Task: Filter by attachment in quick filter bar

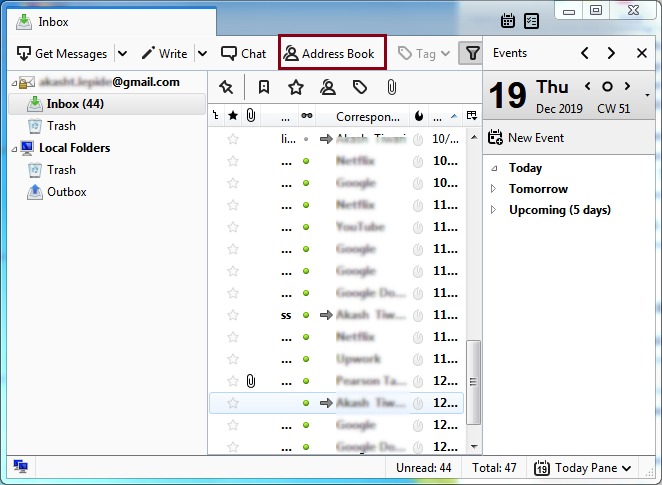Action: point(391,87)
